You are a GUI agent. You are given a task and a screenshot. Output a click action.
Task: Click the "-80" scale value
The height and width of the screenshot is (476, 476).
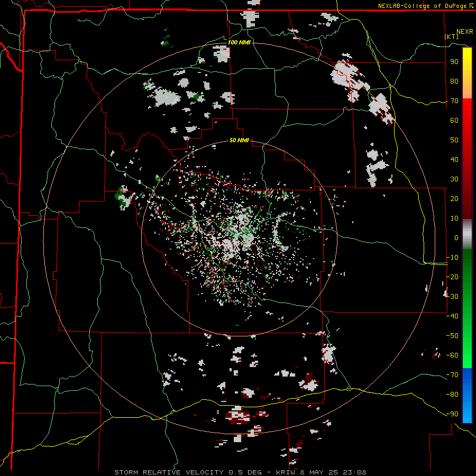tap(452, 395)
